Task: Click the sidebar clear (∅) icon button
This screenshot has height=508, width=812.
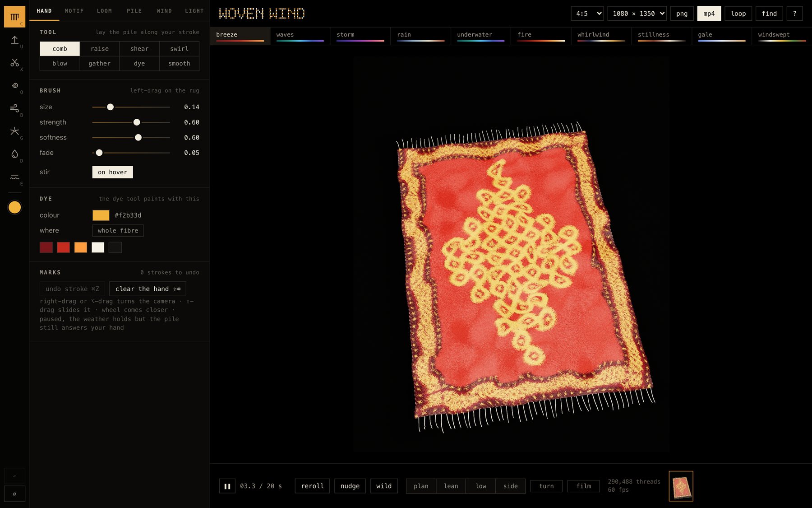Action: (14, 494)
